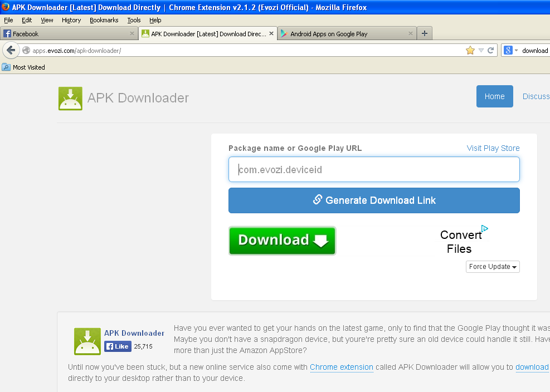The width and height of the screenshot is (550, 392).
Task: Open the URL history dropdown arrow
Action: coord(481,51)
